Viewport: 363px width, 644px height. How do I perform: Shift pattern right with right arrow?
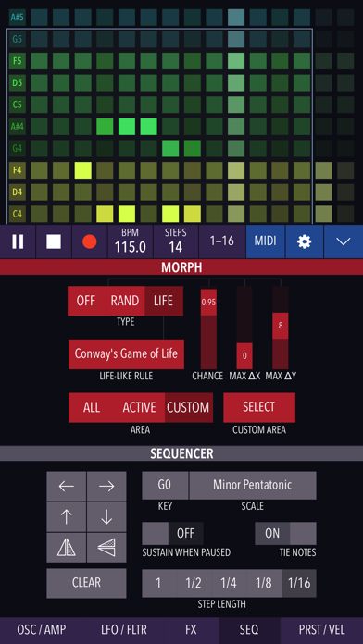pos(106,487)
